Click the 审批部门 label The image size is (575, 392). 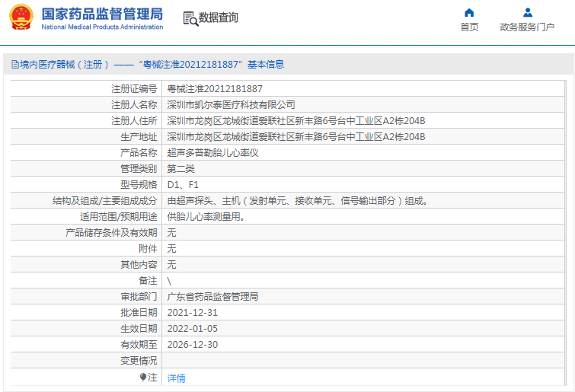[139, 297]
